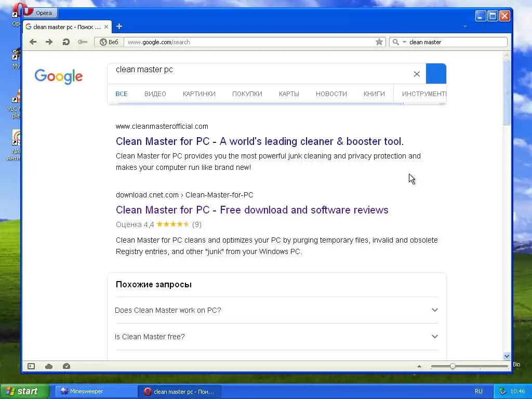Click the Google logo
Viewport: 532px width, 399px height.
[x=58, y=76]
